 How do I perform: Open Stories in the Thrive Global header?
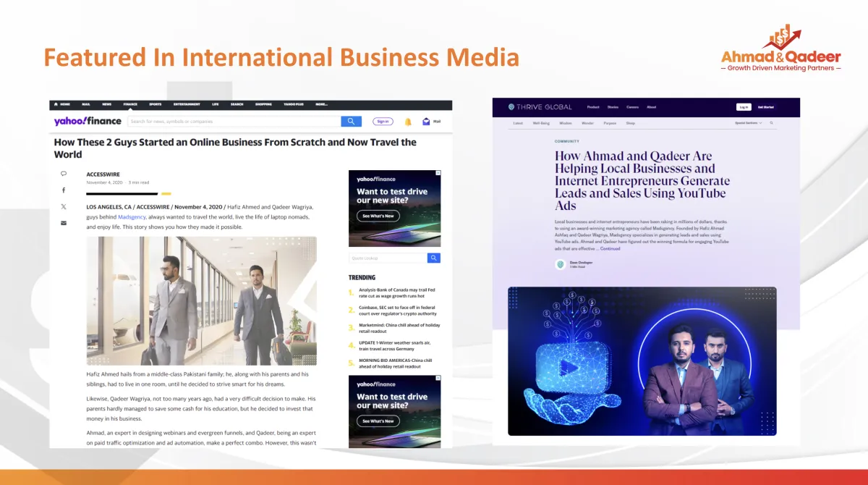(613, 107)
